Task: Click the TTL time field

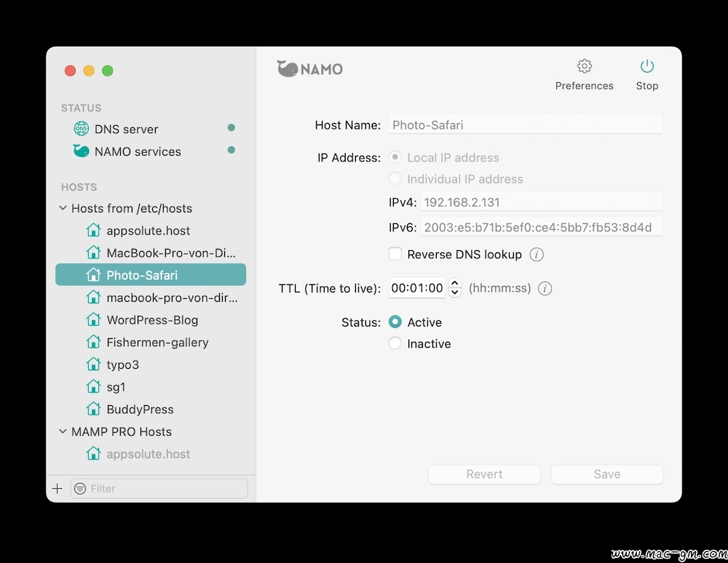Action: pos(417,288)
